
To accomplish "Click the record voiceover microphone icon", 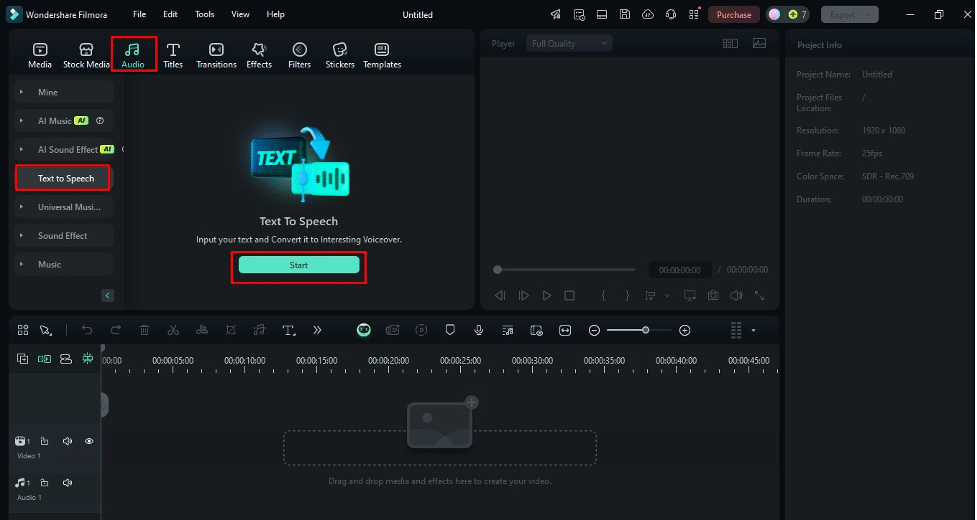I will tap(479, 330).
